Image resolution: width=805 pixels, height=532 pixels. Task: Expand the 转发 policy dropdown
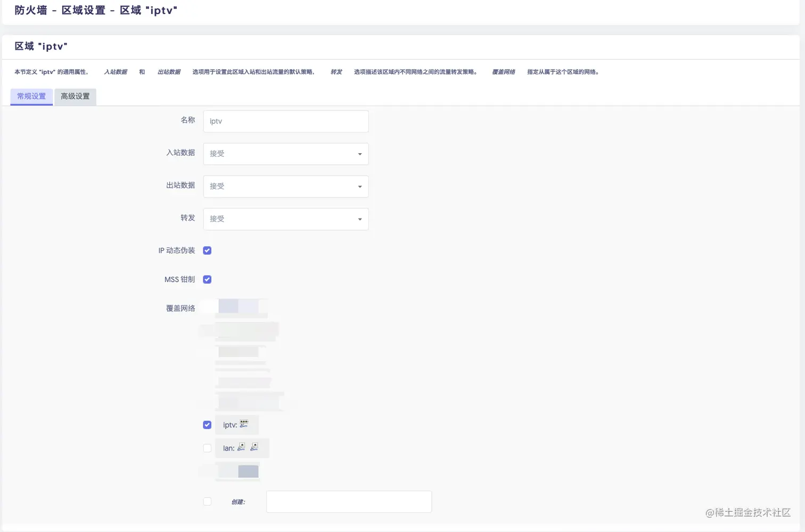pos(286,219)
